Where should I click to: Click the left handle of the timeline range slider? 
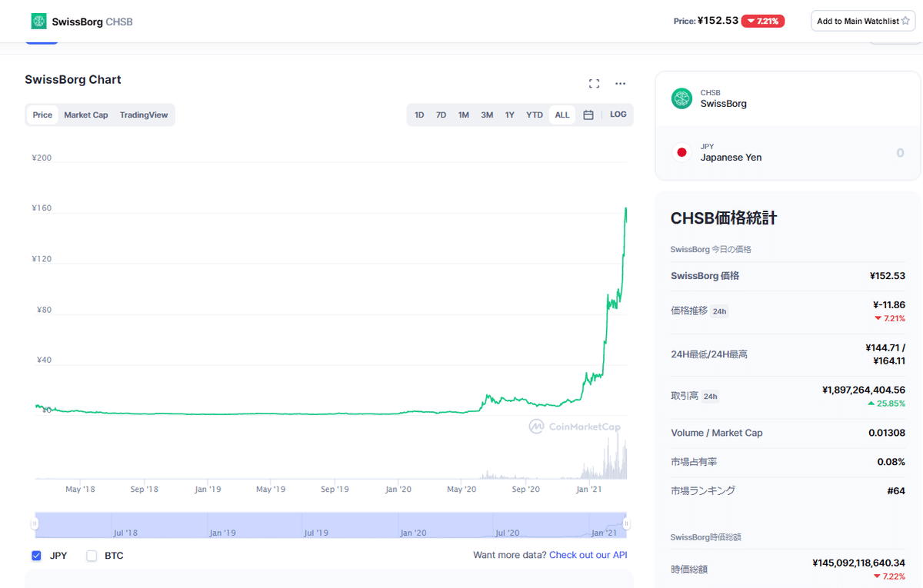tap(36, 525)
